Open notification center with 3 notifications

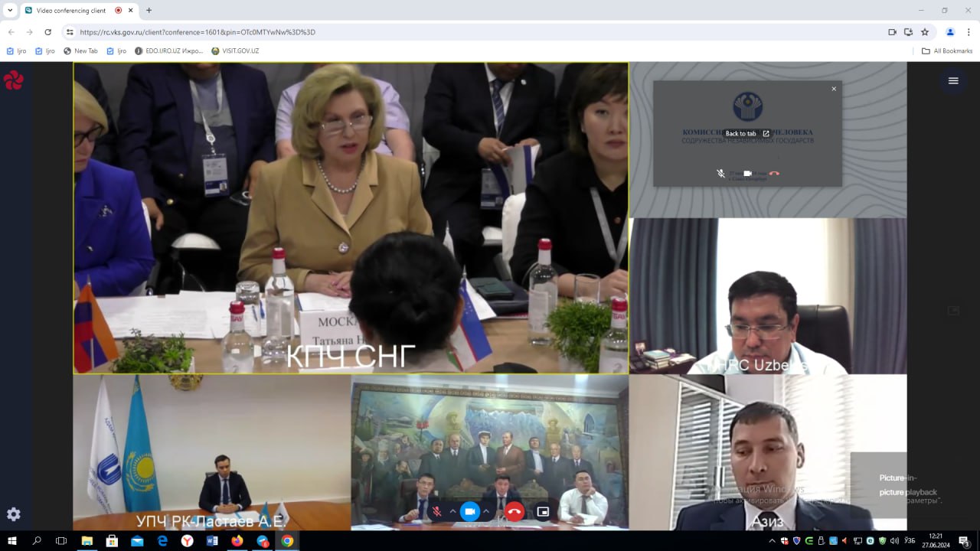pos(964,541)
